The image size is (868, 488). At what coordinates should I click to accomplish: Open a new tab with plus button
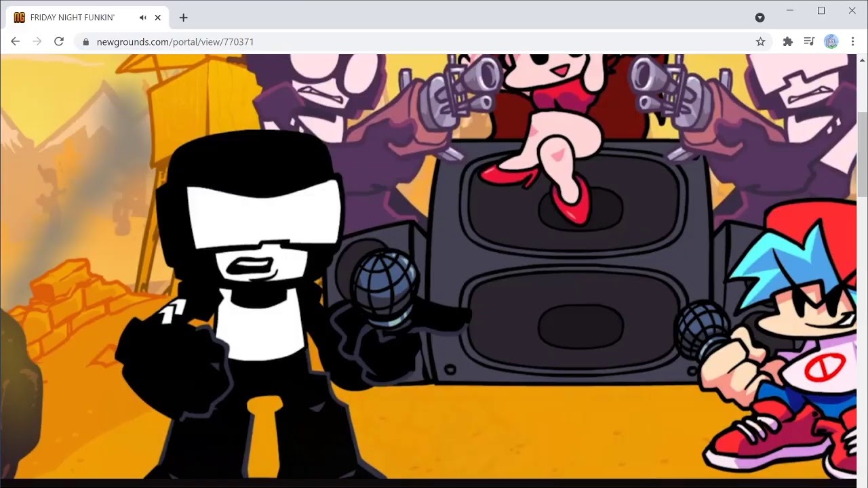pos(183,18)
